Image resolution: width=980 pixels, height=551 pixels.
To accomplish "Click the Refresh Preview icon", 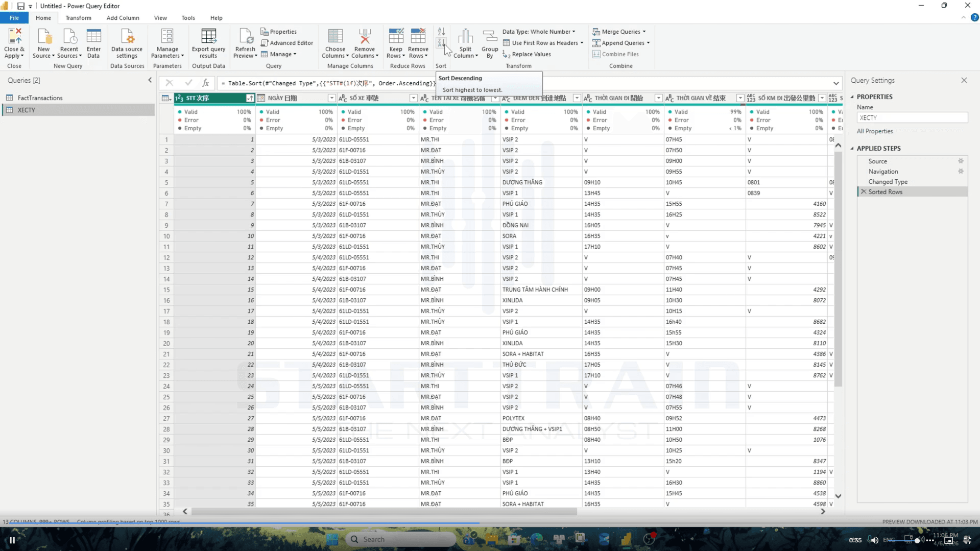I will tap(245, 36).
